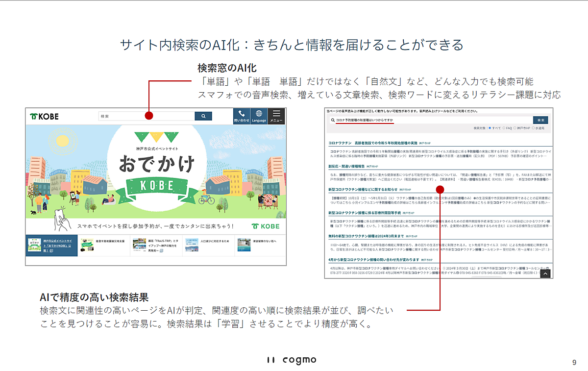
Task: Click the おでかけKOBE event site news card
Action: point(52,245)
